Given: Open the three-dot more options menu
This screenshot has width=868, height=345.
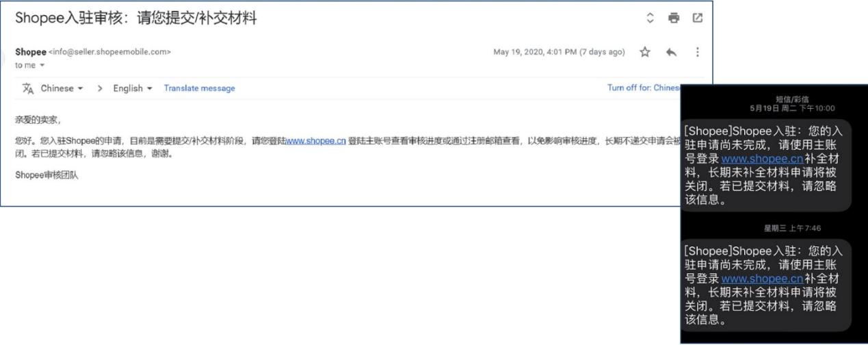Looking at the screenshot, I should pyautogui.click(x=698, y=52).
